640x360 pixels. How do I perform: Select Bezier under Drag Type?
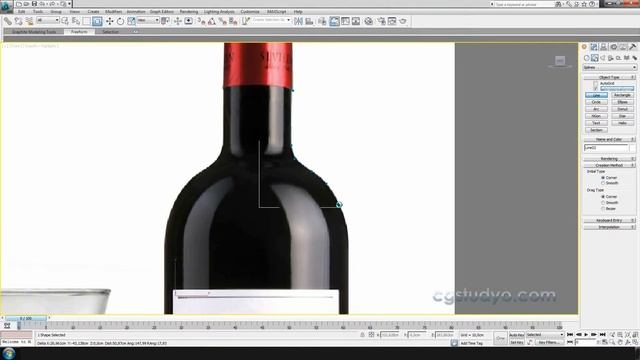[x=603, y=209]
